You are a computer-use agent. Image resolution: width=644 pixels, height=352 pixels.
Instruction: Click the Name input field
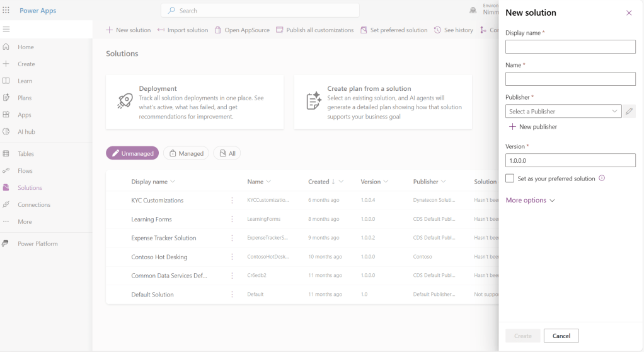570,79
